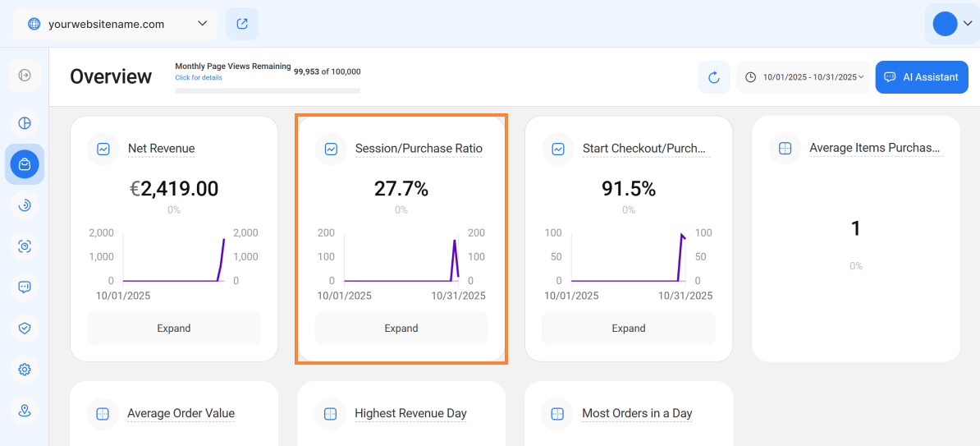Select the shopping bag e-commerce icon
980x446 pixels.
click(25, 164)
